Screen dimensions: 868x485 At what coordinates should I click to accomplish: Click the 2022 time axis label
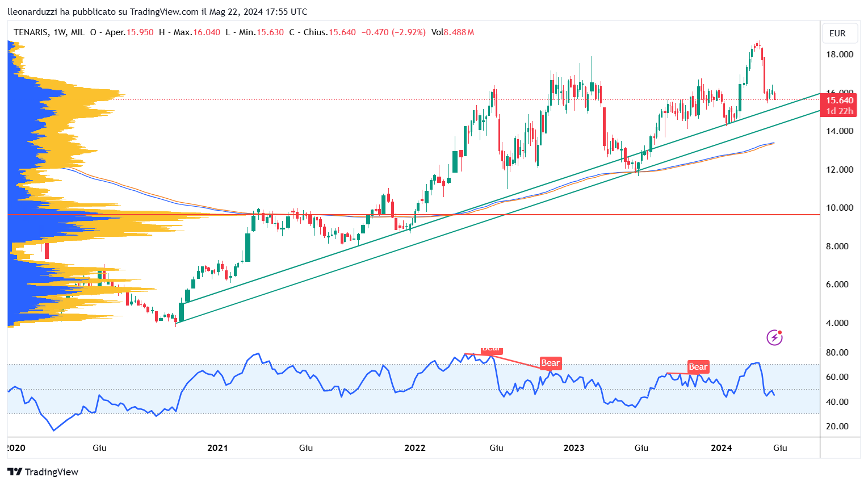click(415, 448)
